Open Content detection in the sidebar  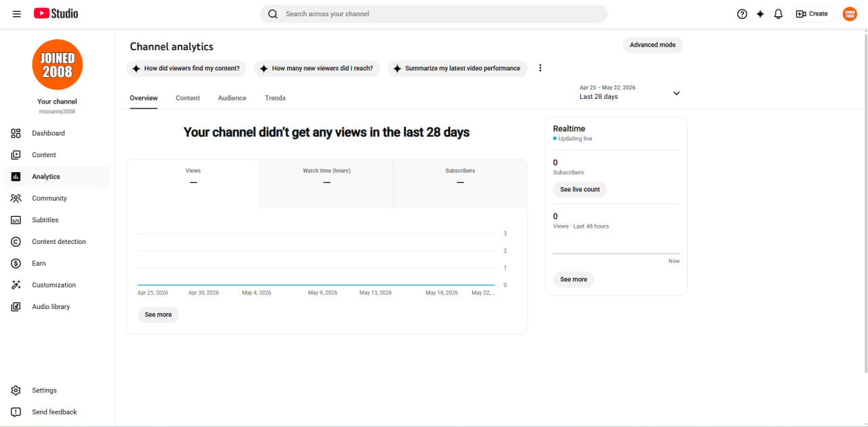57,241
